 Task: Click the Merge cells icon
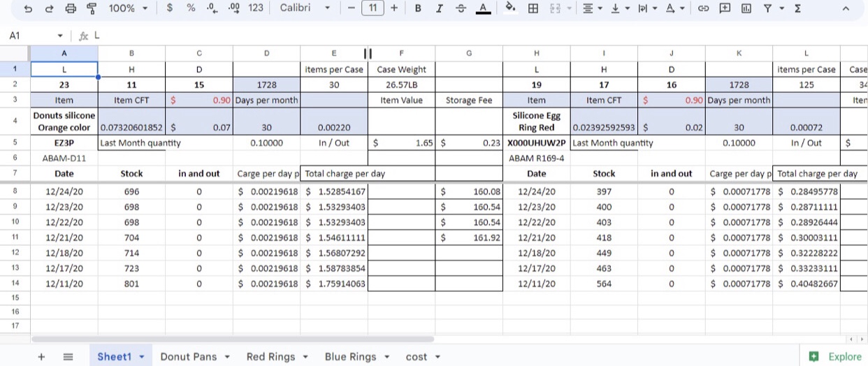(554, 8)
